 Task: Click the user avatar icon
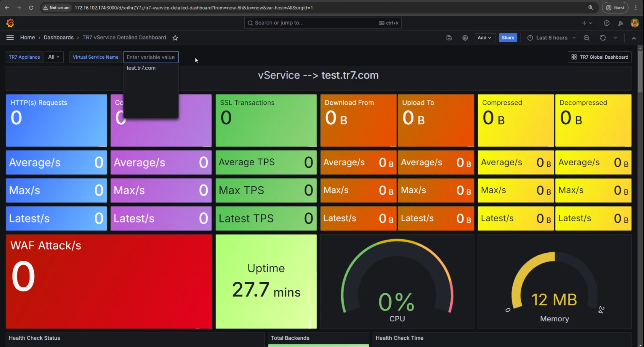click(635, 23)
